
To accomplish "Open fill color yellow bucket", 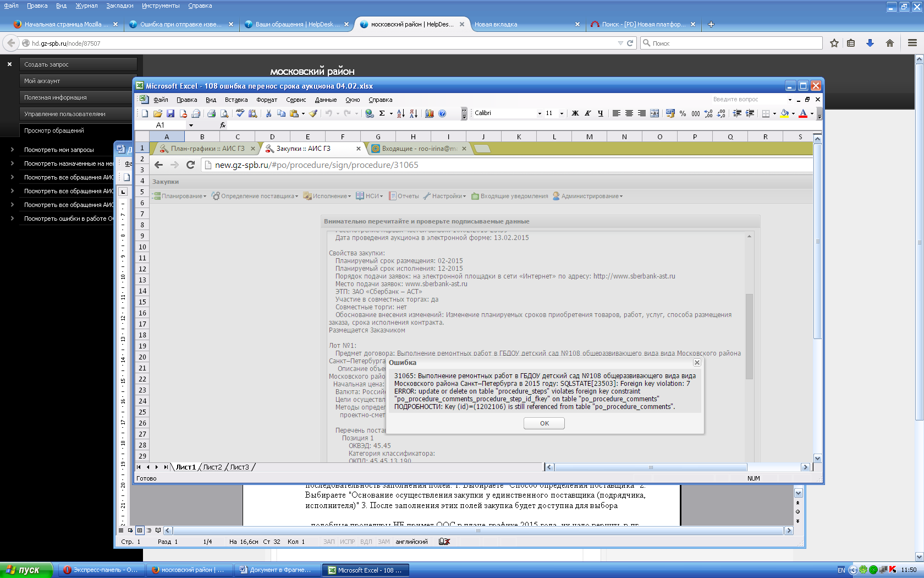I will [784, 113].
